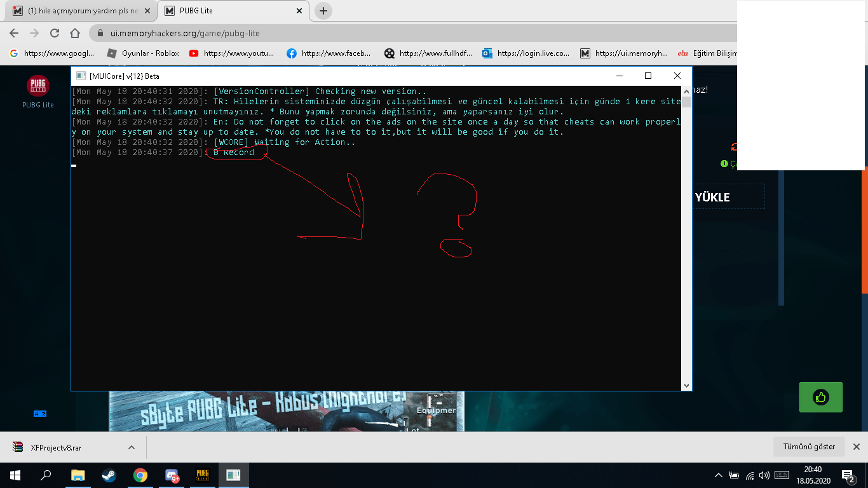Open Discord with 9+ badge in taskbar
Image resolution: width=868 pixels, height=488 pixels.
click(x=172, y=475)
